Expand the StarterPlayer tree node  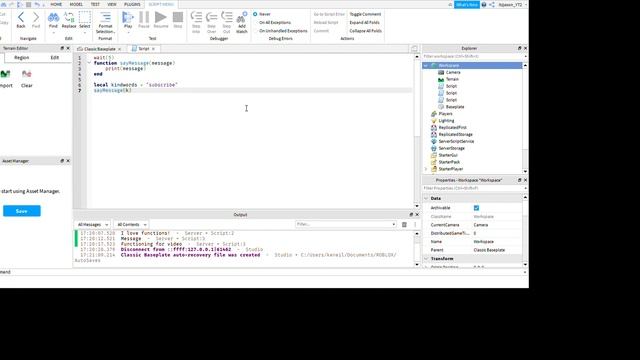click(426, 169)
